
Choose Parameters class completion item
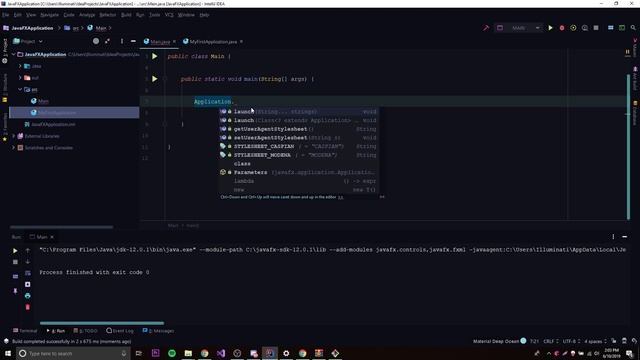(298, 172)
